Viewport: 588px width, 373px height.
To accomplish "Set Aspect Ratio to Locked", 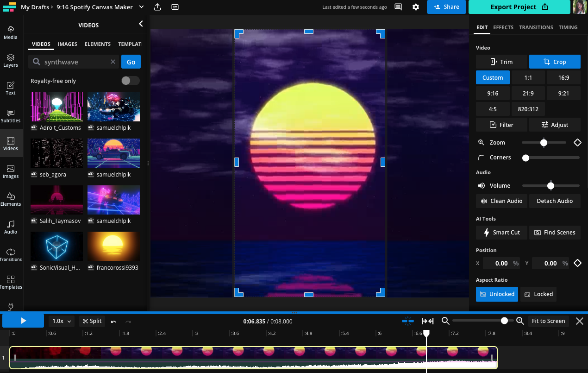I will pyautogui.click(x=538, y=294).
